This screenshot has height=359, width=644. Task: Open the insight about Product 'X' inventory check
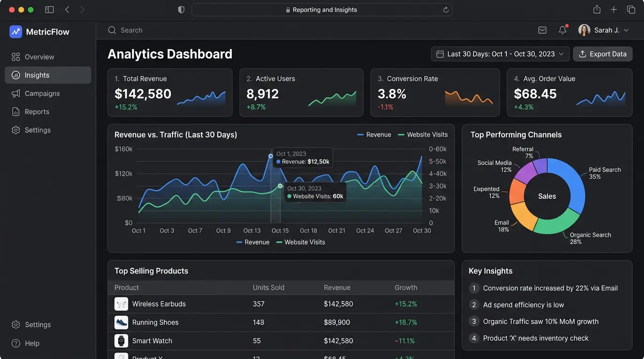point(529,338)
